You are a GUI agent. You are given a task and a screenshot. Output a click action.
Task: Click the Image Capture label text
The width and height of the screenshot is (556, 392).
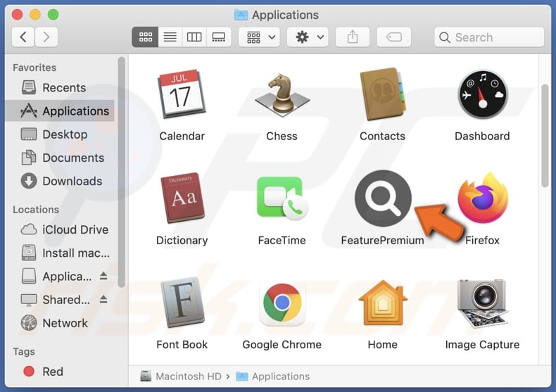point(482,345)
